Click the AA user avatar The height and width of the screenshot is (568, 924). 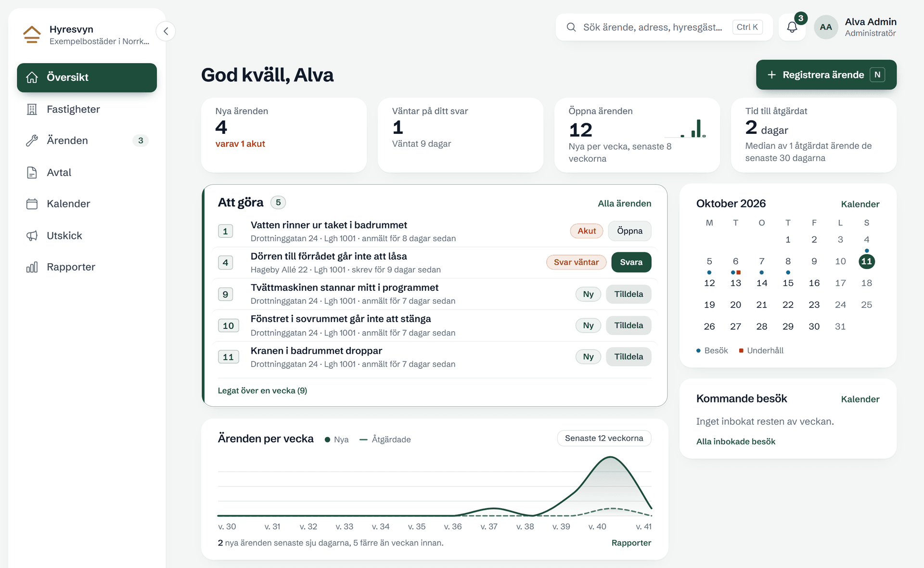point(826,27)
